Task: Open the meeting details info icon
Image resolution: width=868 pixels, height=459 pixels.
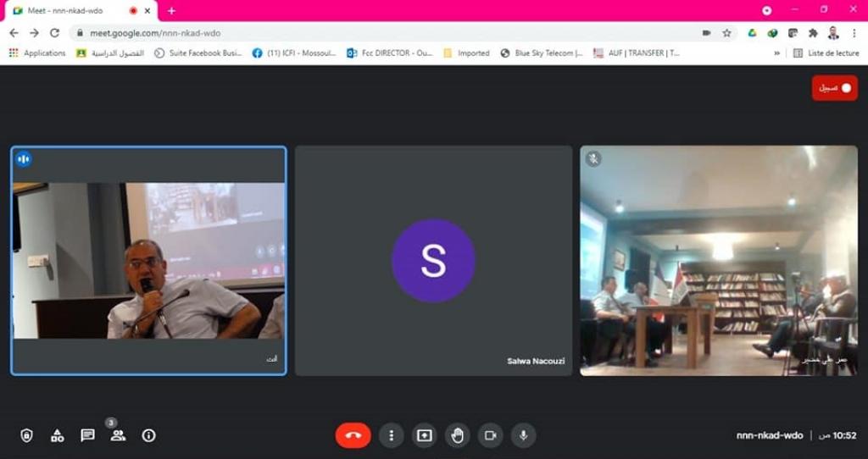Action: pyautogui.click(x=149, y=435)
